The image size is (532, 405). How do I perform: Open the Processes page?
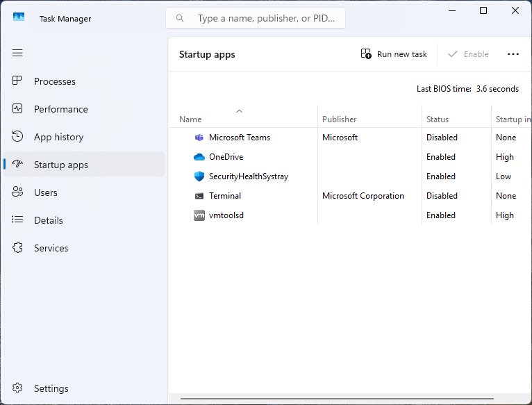click(x=84, y=81)
